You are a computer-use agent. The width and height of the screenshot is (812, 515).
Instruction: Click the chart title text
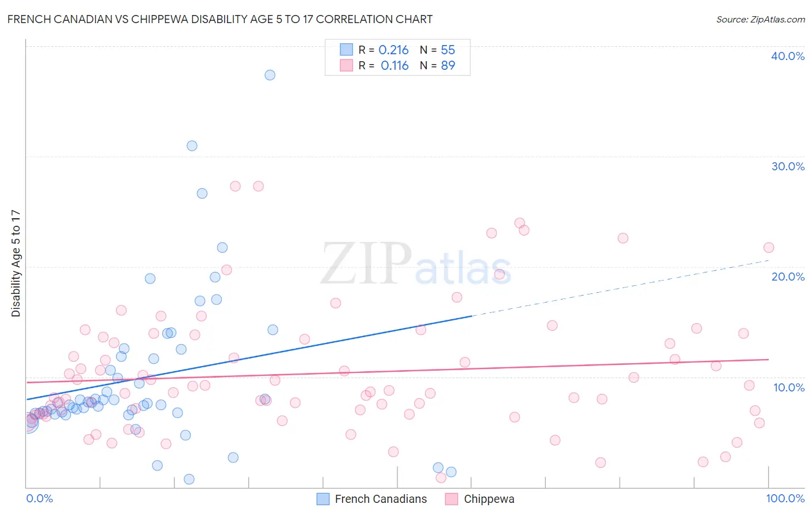[220, 19]
